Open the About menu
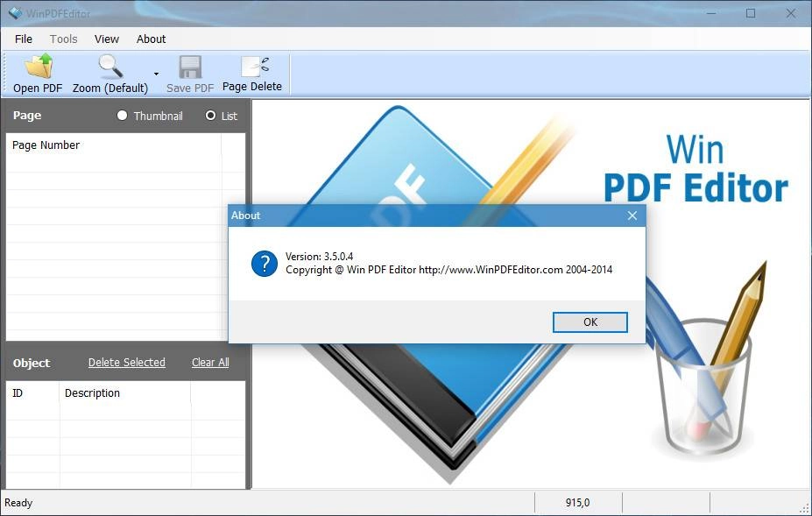 [x=152, y=39]
